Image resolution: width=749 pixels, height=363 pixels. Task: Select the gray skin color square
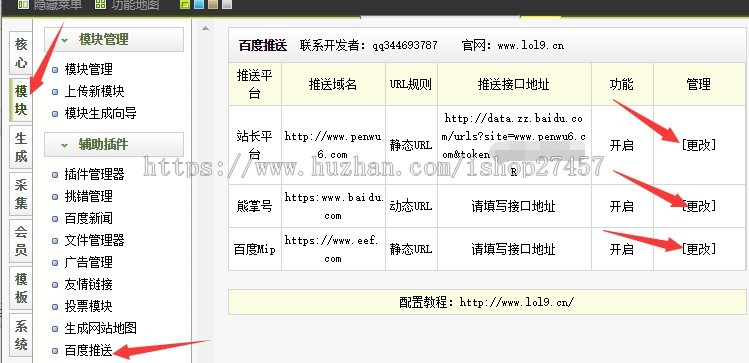[x=227, y=5]
